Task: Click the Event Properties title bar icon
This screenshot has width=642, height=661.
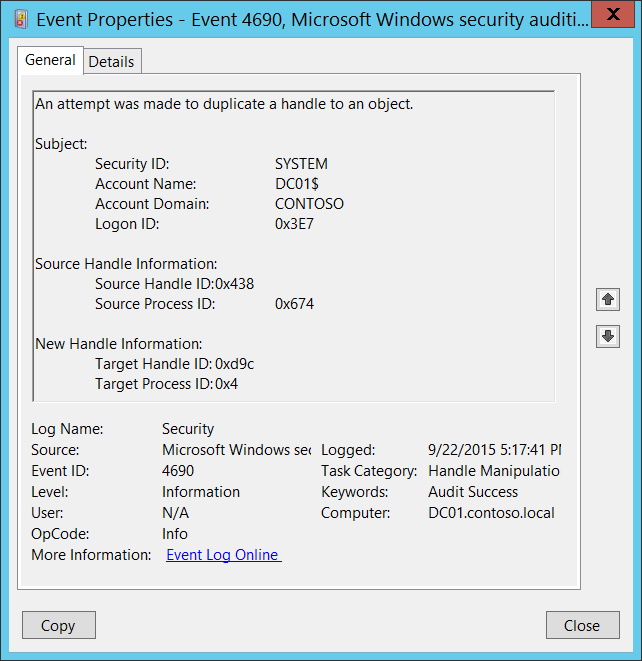Action: click(x=20, y=18)
